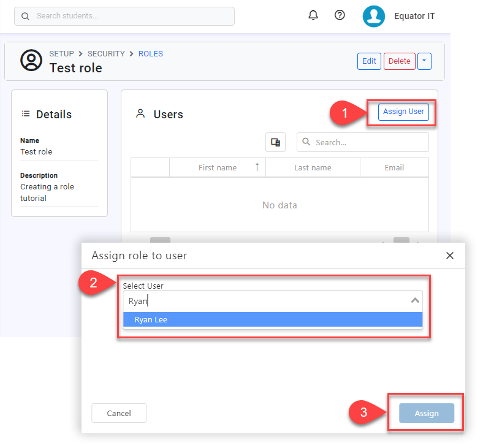Expand the dropdown arrow next to Delete

(424, 61)
